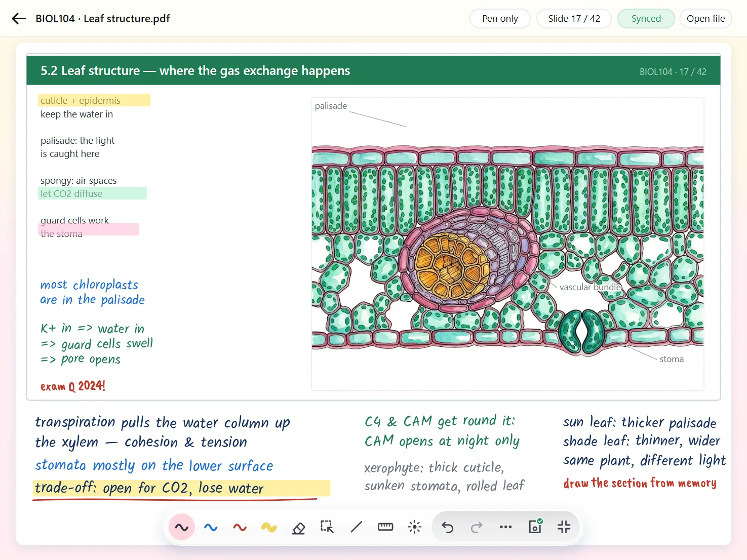Click the Open file button
The width and height of the screenshot is (747, 560).
[x=705, y=19]
